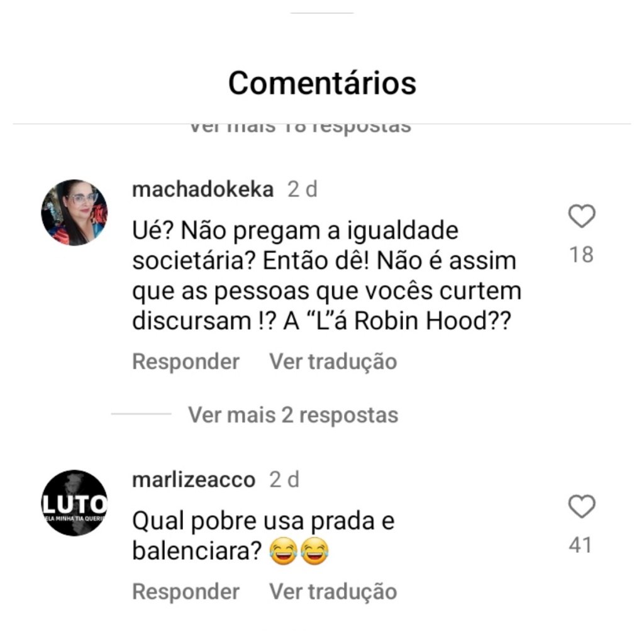Tap the marlizeacco username
Screen dimensions: 644x644
click(194, 480)
